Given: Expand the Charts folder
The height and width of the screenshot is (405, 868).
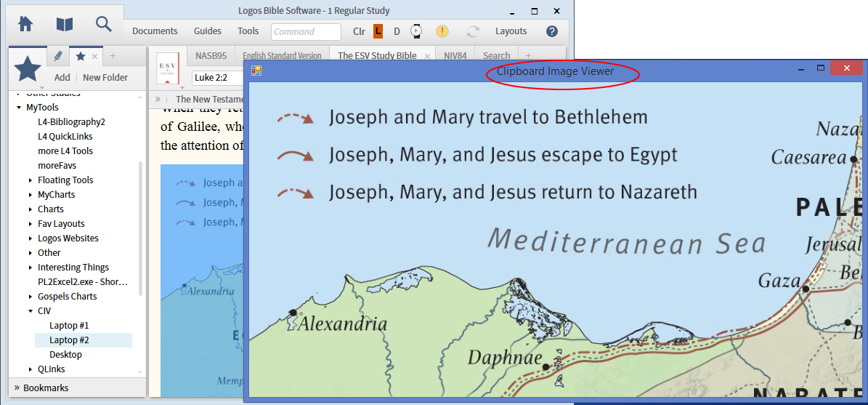Looking at the screenshot, I should (31, 209).
